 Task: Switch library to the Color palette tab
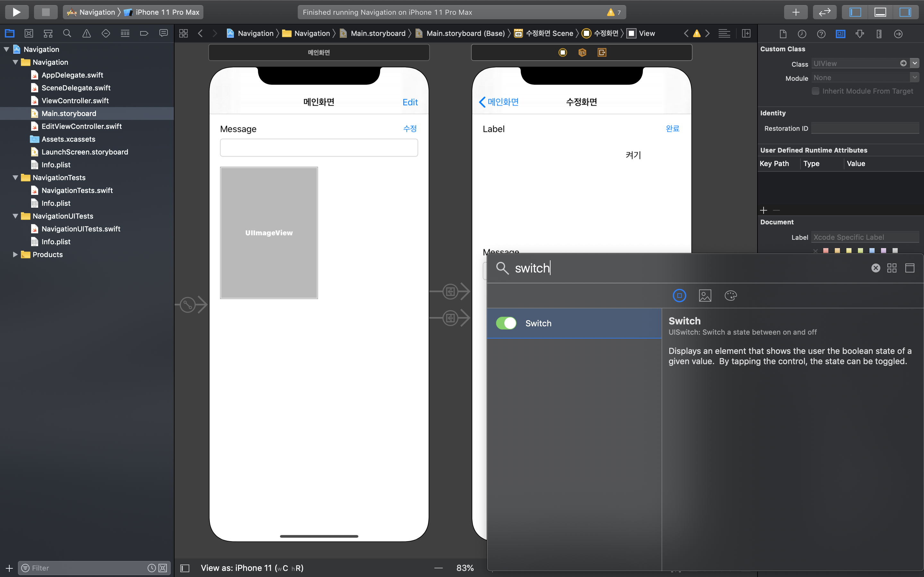[x=731, y=295]
